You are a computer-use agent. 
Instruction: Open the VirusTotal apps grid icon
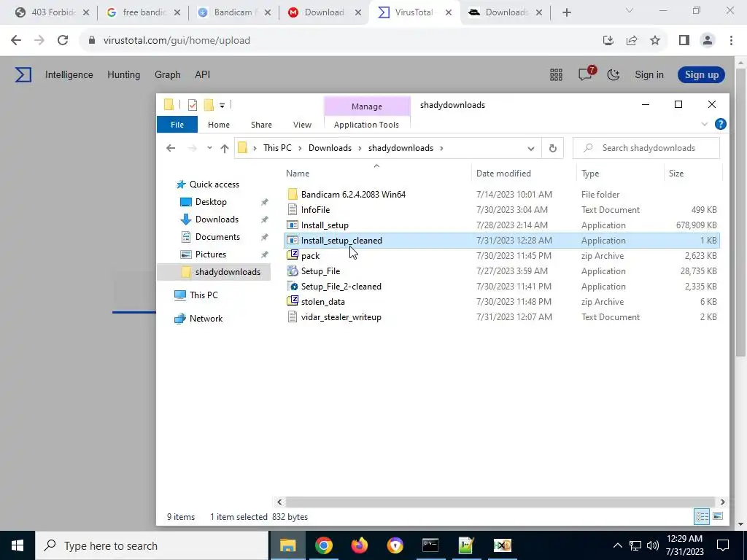[556, 75]
